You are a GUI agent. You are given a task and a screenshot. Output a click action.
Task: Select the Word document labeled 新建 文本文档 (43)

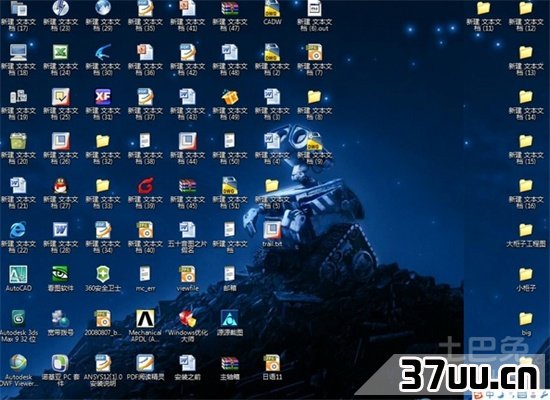(188, 96)
